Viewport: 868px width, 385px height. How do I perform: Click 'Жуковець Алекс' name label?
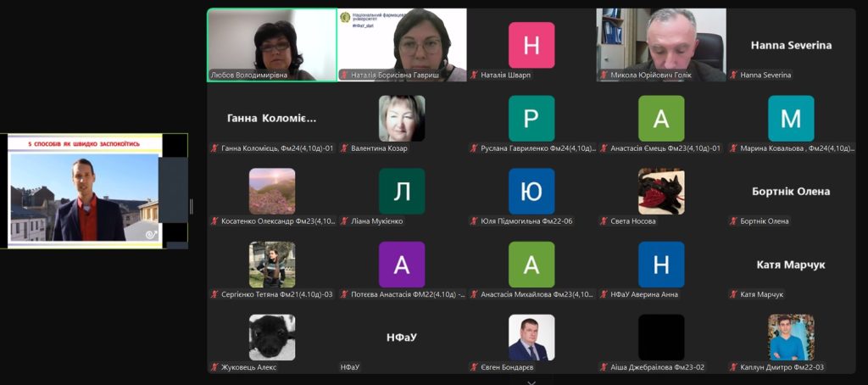pyautogui.click(x=248, y=366)
